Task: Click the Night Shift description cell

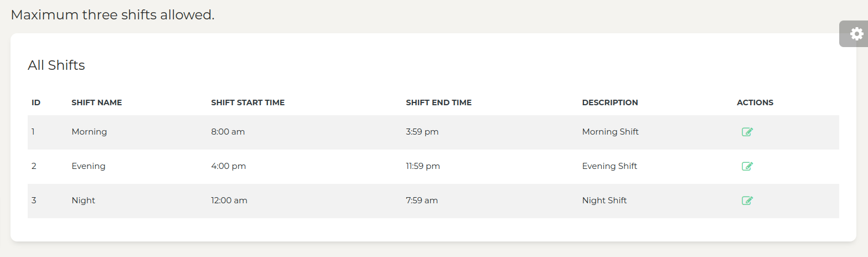Action: click(x=604, y=201)
